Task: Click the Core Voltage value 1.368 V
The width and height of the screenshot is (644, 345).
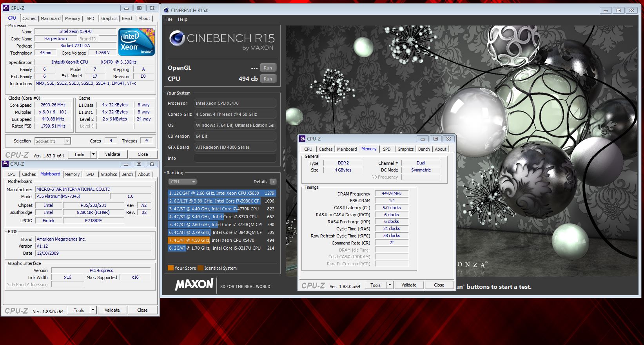Action: pos(102,53)
